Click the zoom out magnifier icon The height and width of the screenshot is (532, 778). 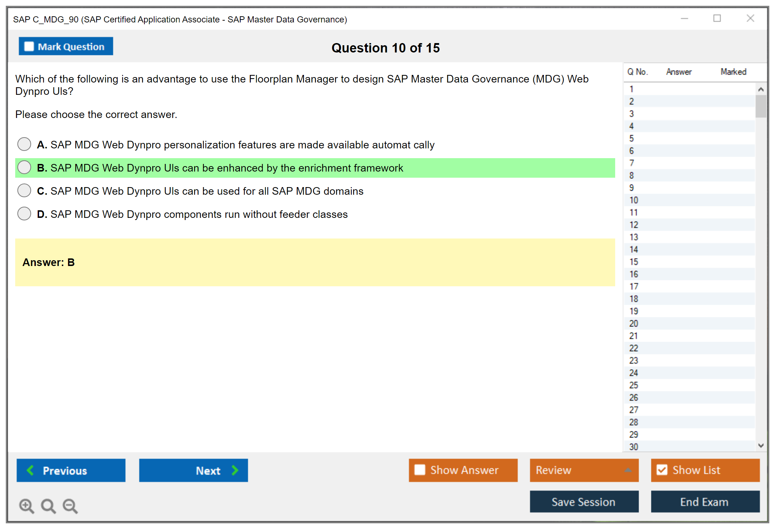point(70,506)
